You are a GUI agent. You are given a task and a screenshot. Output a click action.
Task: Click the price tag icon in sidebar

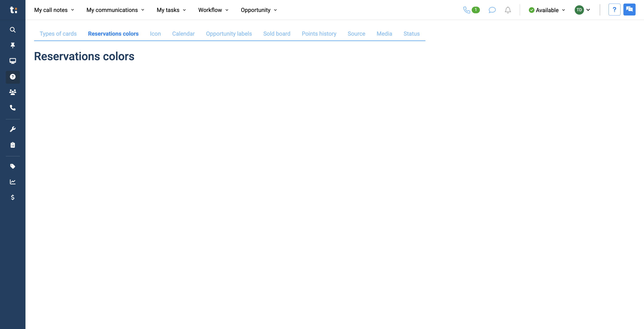tap(12, 166)
